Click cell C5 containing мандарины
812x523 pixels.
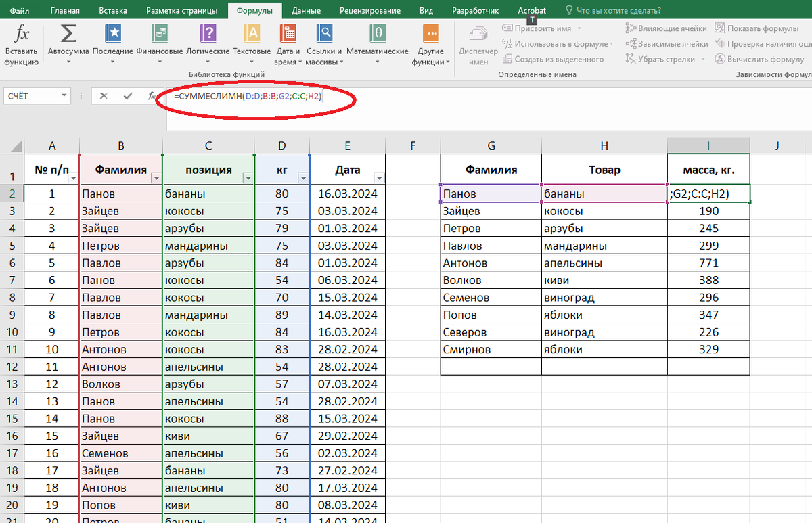pos(208,245)
